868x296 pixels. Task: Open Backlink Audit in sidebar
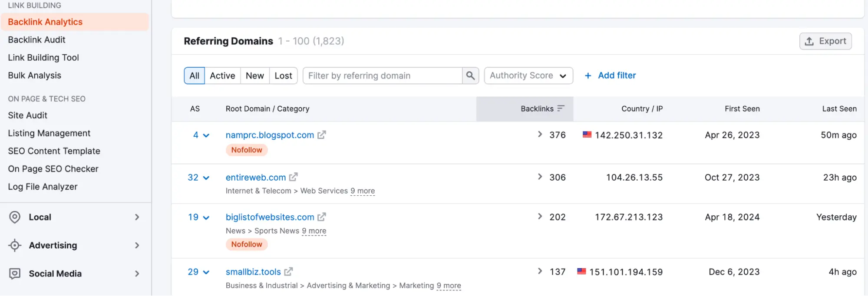point(36,39)
